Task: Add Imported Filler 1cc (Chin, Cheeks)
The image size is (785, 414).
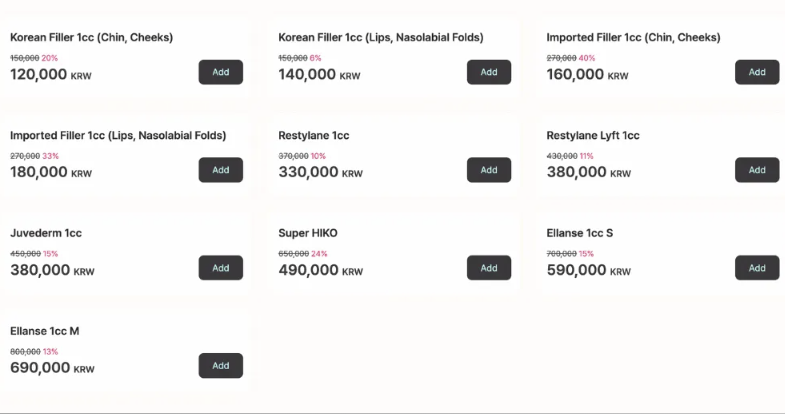Action: click(756, 72)
